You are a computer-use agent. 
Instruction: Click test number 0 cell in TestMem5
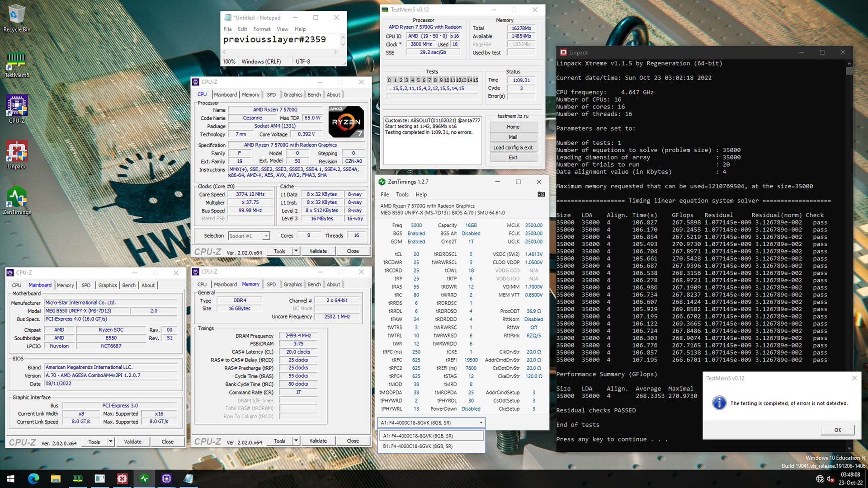389,80
